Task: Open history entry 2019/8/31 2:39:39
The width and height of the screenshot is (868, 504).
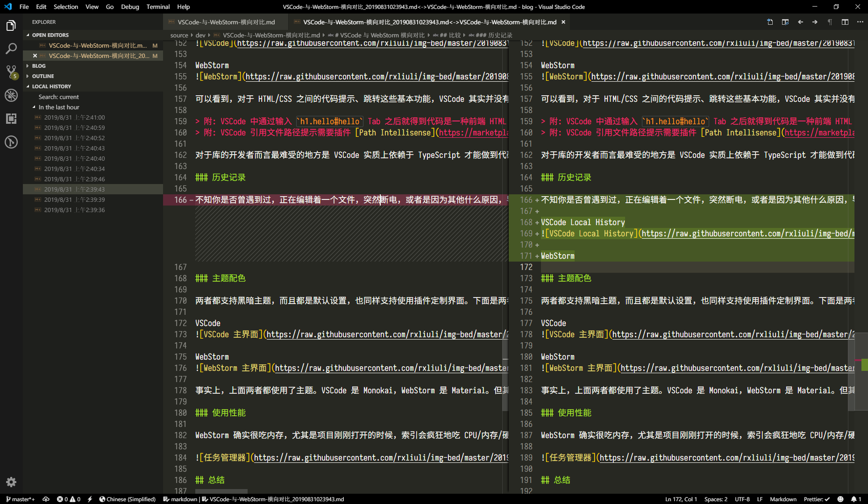Action: [x=93, y=199]
